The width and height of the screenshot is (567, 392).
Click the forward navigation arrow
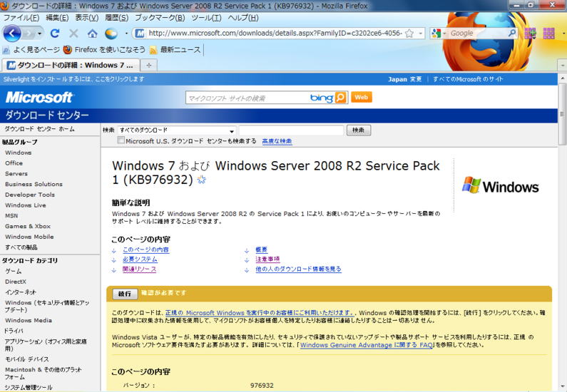coord(29,33)
